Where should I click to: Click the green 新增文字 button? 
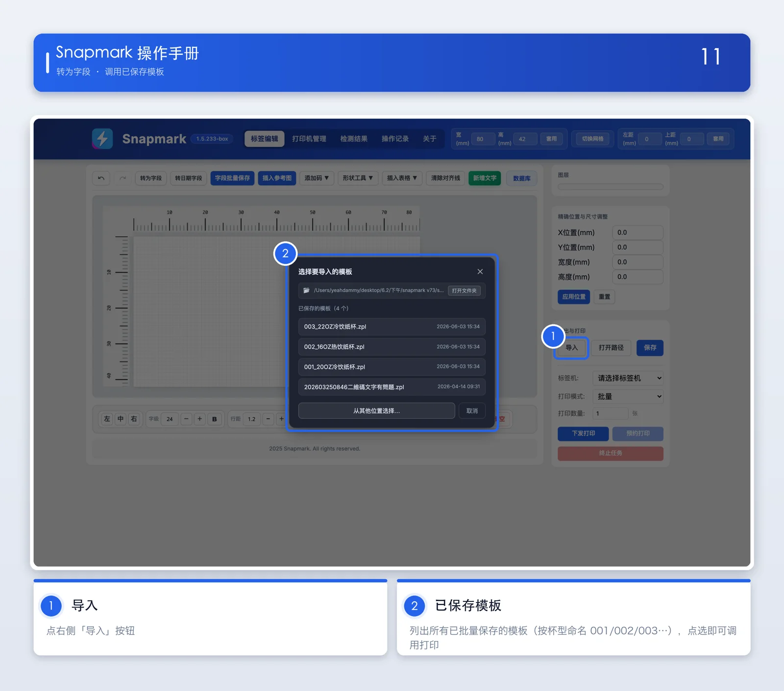click(485, 178)
